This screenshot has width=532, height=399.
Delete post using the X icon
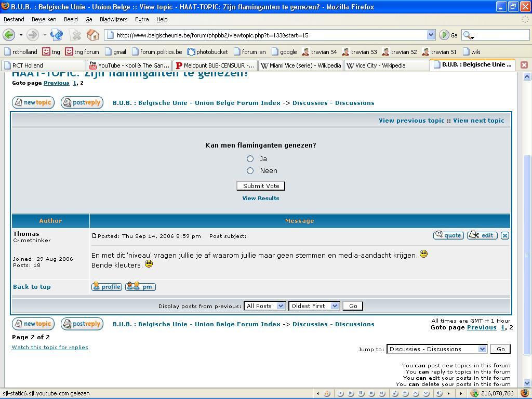(x=504, y=235)
